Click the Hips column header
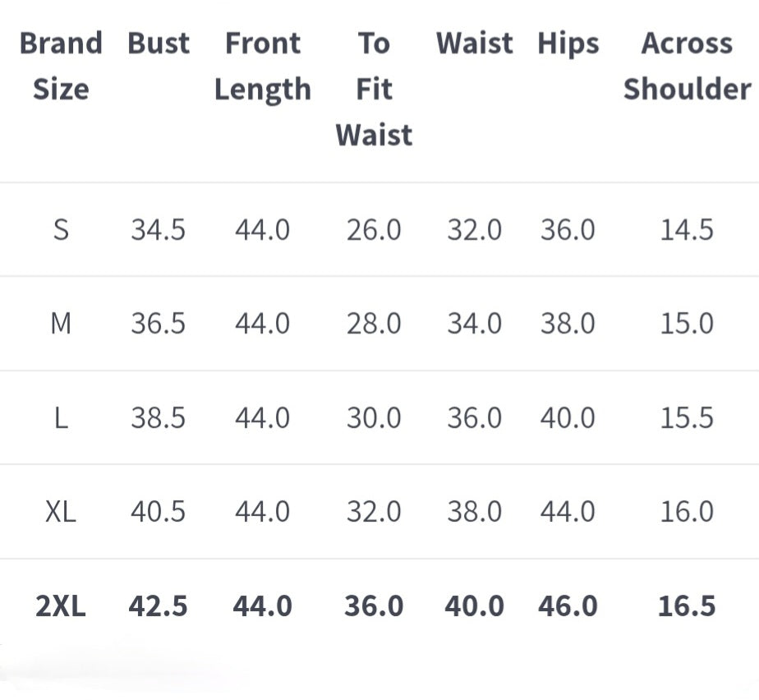 tap(568, 43)
